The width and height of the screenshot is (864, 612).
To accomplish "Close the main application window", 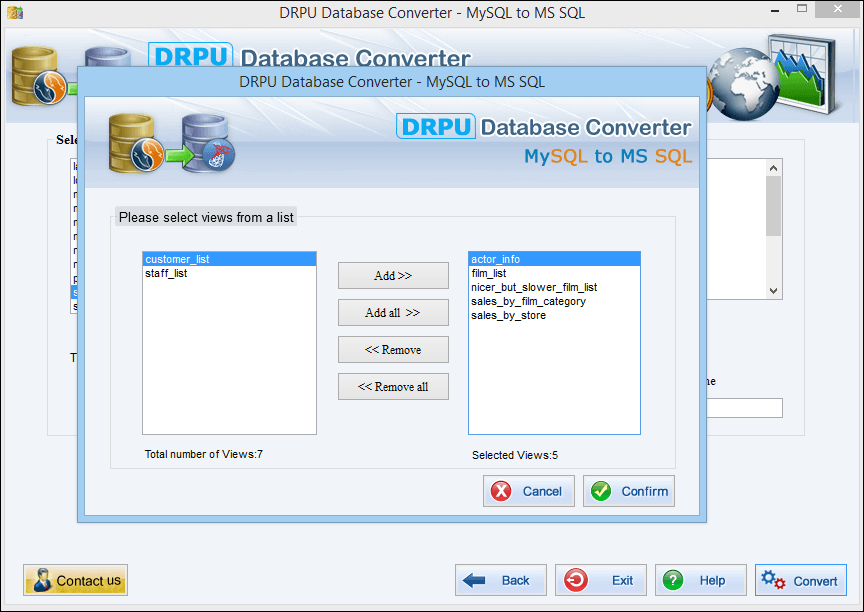I will [x=838, y=9].
